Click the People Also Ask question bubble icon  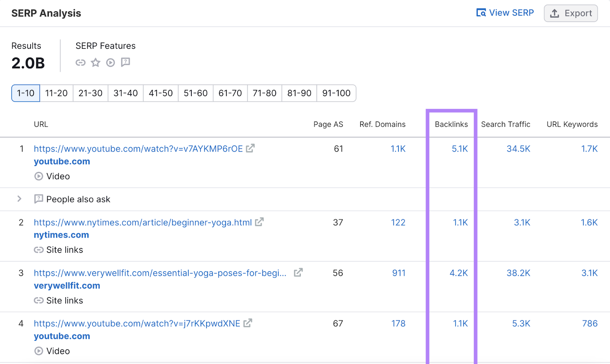126,62
